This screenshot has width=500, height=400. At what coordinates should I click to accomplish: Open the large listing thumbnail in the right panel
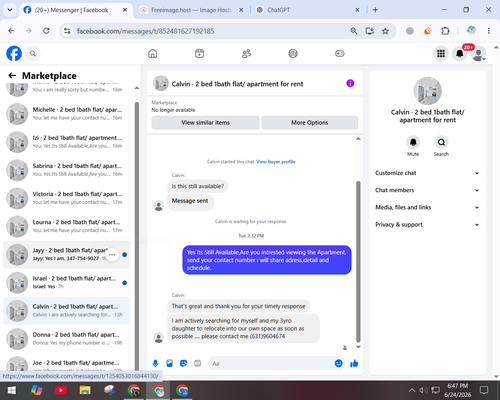[428, 91]
